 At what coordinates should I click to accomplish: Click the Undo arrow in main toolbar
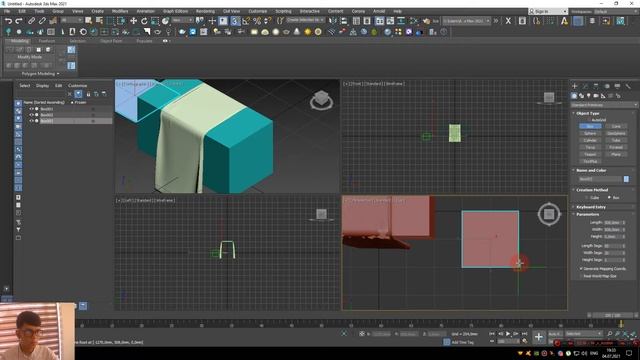8,21
